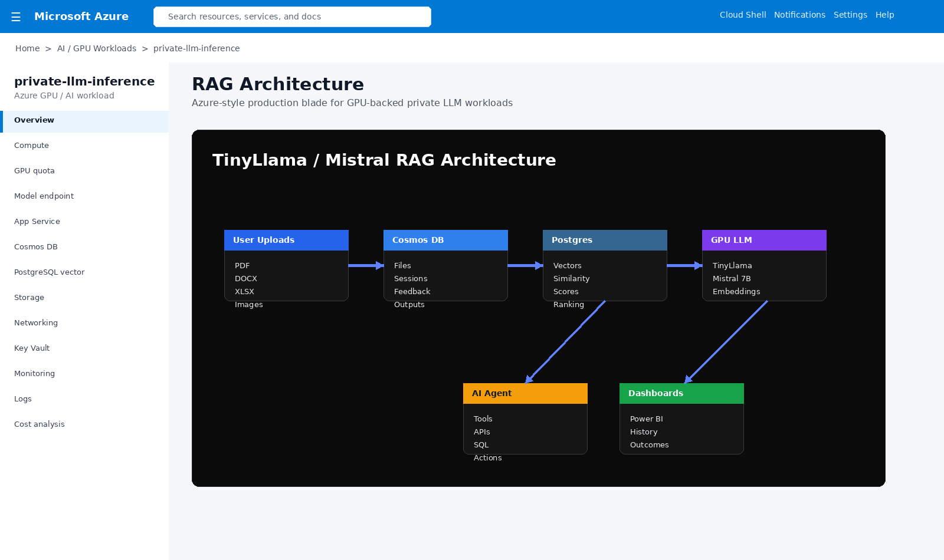This screenshot has height=560, width=944.
Task: Click the AI Agent node header
Action: coord(525,393)
